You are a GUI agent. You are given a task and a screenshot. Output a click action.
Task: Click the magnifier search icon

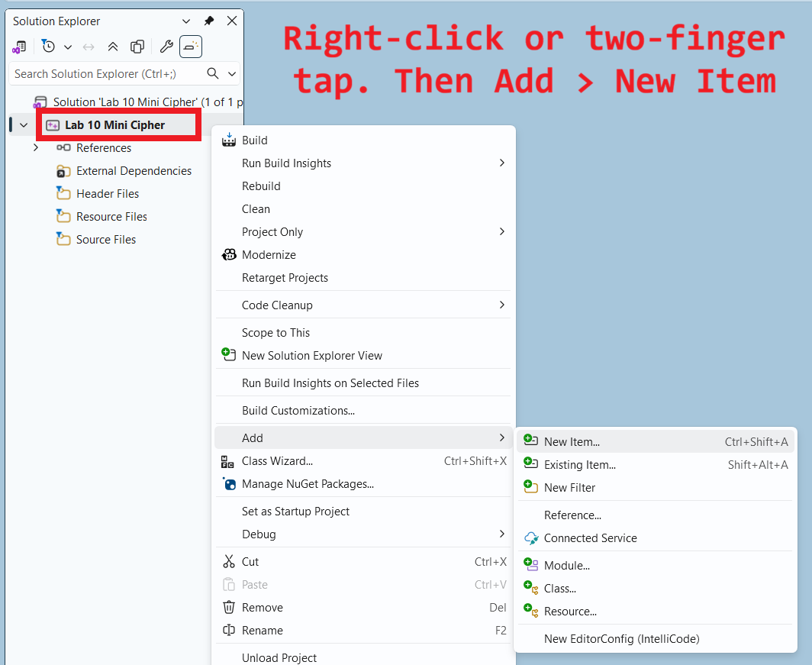(x=214, y=73)
